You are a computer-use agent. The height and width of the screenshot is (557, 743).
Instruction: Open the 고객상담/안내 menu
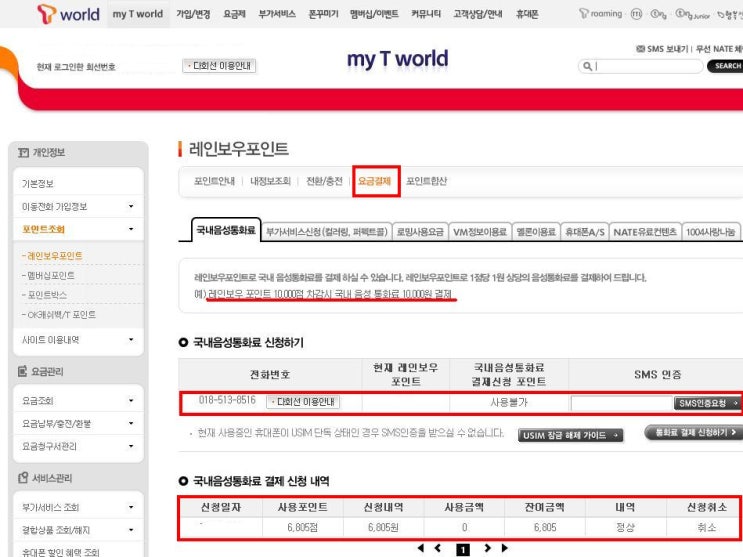tap(478, 14)
